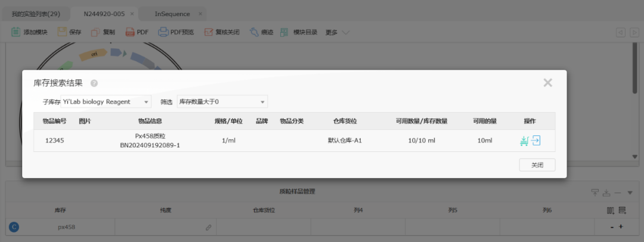Click the 可用数量/库存数量 column header
Screen dimensions: 644x242
point(422,121)
